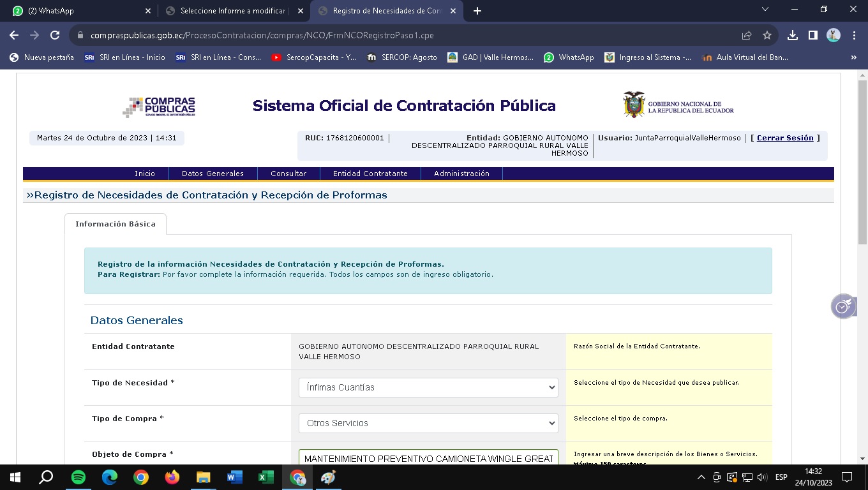Open Spotify from the taskbar
Screen dimensions: 868x490
(79, 477)
